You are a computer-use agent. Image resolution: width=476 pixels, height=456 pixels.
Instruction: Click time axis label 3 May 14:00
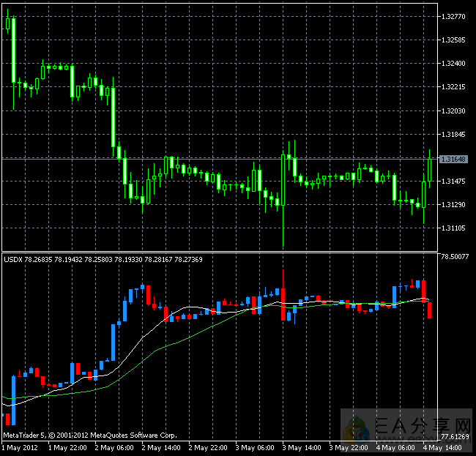click(x=302, y=448)
